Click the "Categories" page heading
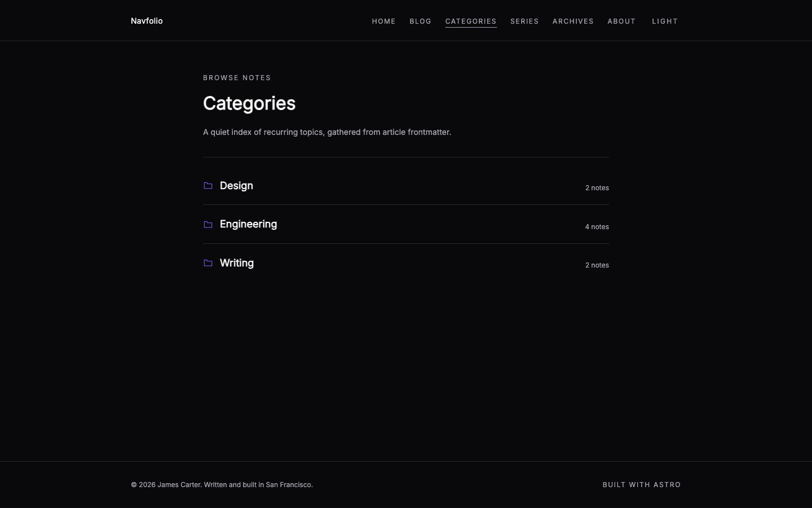812x508 pixels. tap(249, 103)
